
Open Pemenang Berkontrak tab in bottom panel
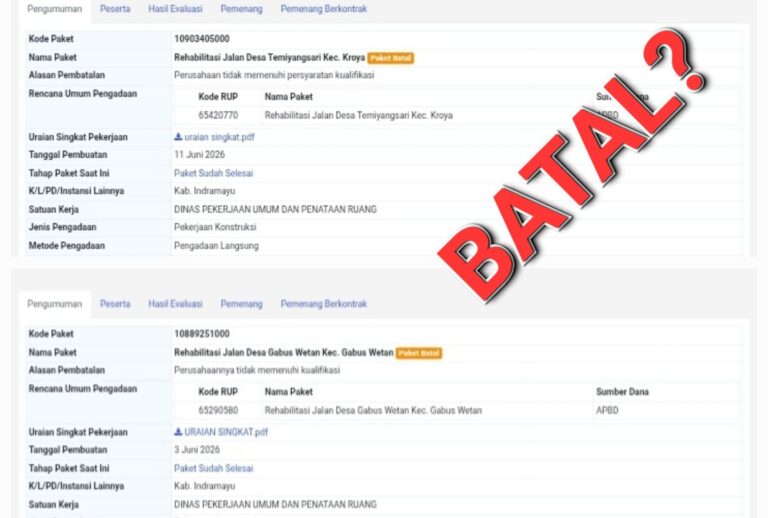[x=324, y=304]
